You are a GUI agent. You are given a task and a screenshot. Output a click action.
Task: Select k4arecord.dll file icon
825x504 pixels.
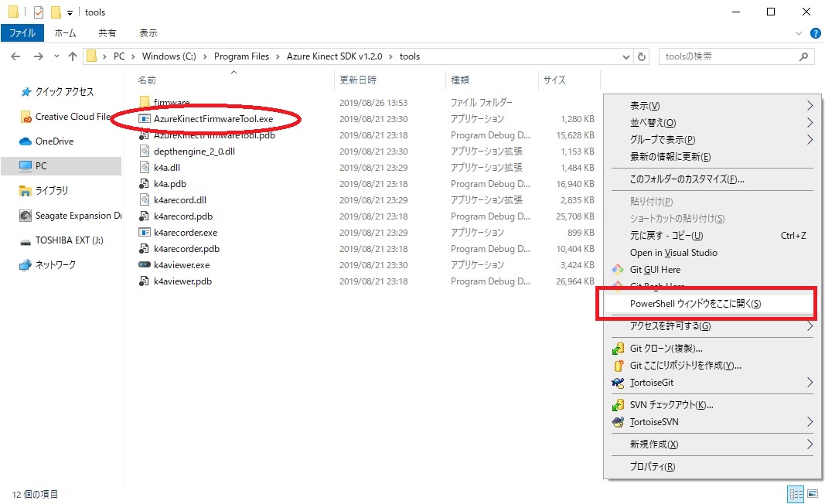tap(145, 200)
